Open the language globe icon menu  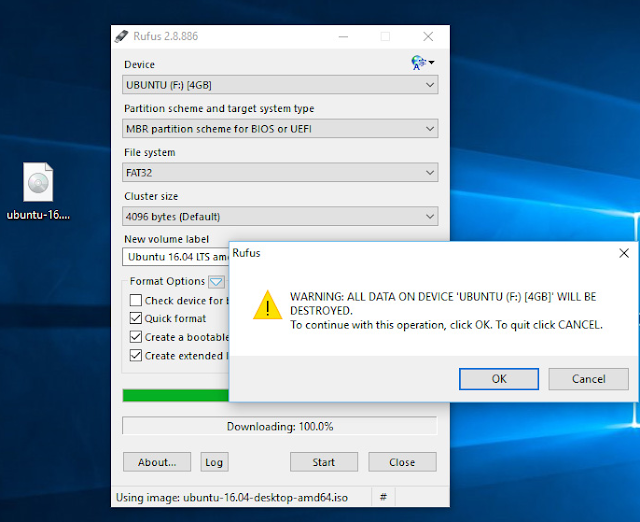[x=422, y=63]
